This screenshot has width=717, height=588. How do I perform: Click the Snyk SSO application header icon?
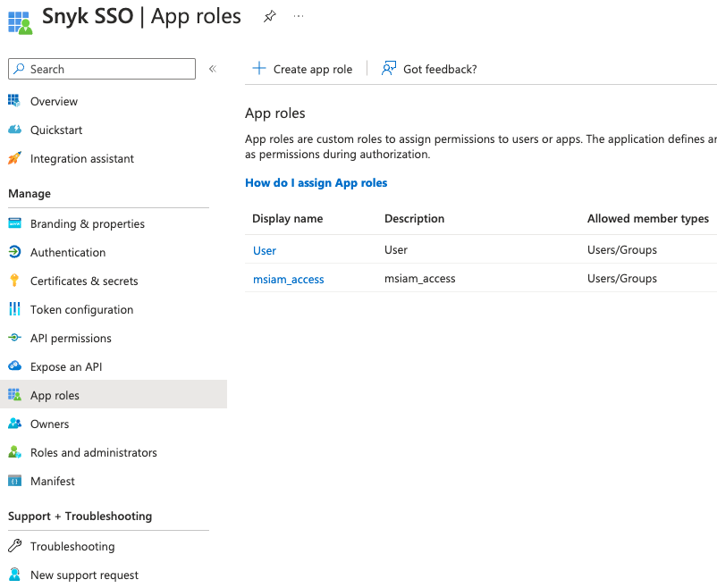click(x=21, y=23)
